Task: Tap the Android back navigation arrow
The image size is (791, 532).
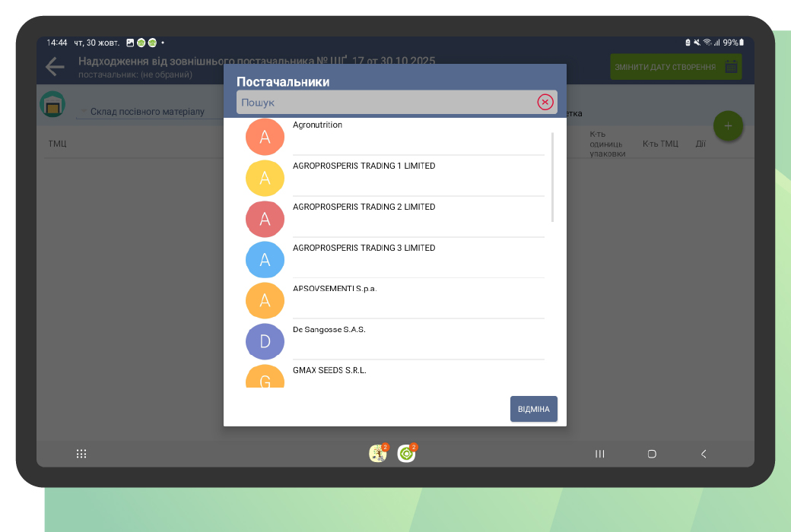Action: point(704,454)
